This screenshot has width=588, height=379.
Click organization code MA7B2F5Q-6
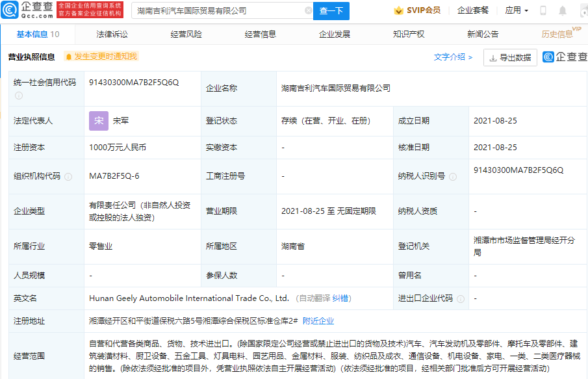114,176
